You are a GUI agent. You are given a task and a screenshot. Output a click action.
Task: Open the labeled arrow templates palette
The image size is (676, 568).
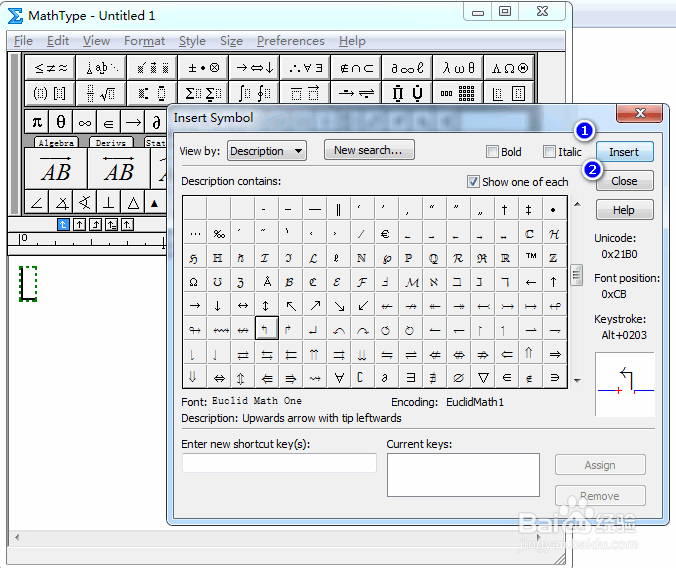pyautogui.click(x=356, y=93)
